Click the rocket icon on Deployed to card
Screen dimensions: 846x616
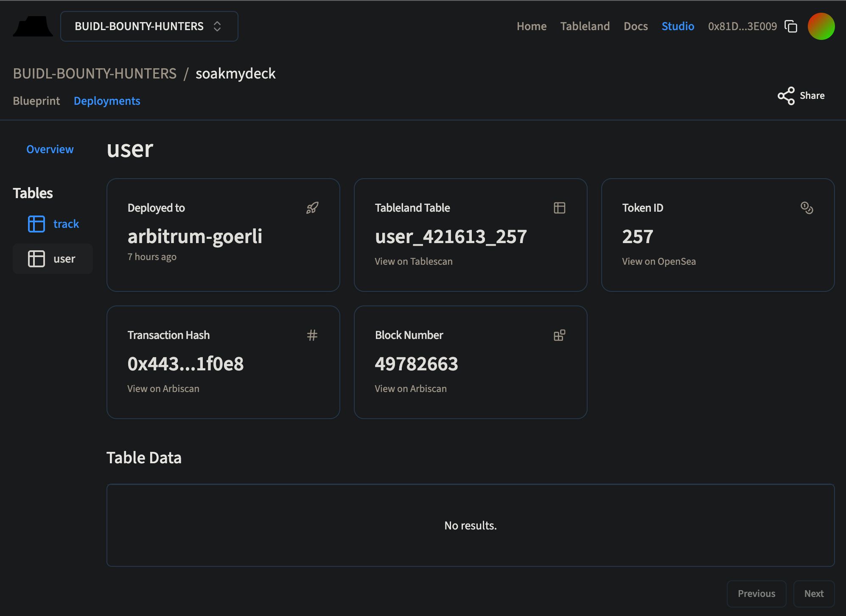[x=312, y=208]
